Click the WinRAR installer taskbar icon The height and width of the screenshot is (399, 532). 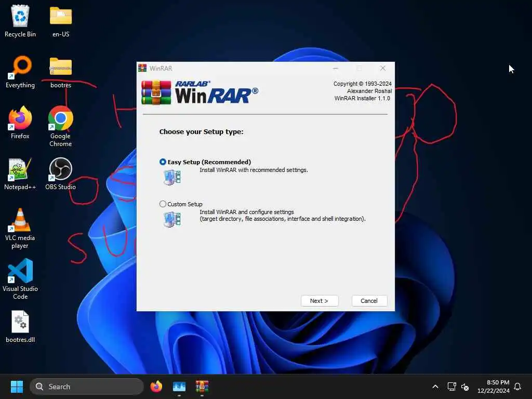[x=202, y=387]
